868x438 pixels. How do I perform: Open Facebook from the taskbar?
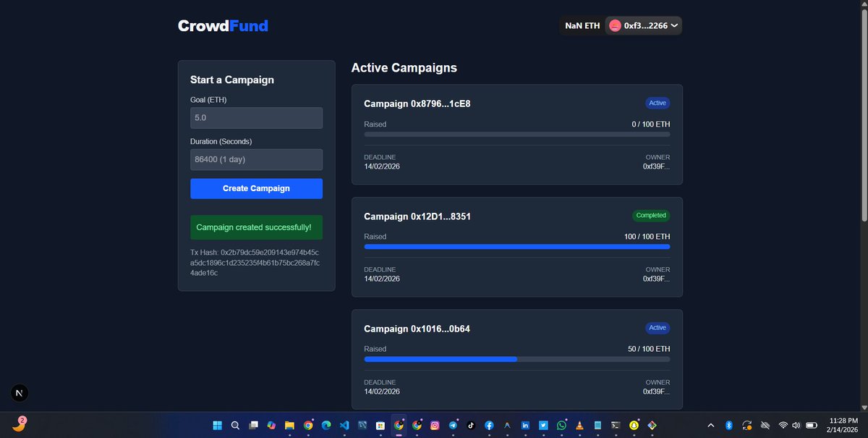pyautogui.click(x=489, y=426)
